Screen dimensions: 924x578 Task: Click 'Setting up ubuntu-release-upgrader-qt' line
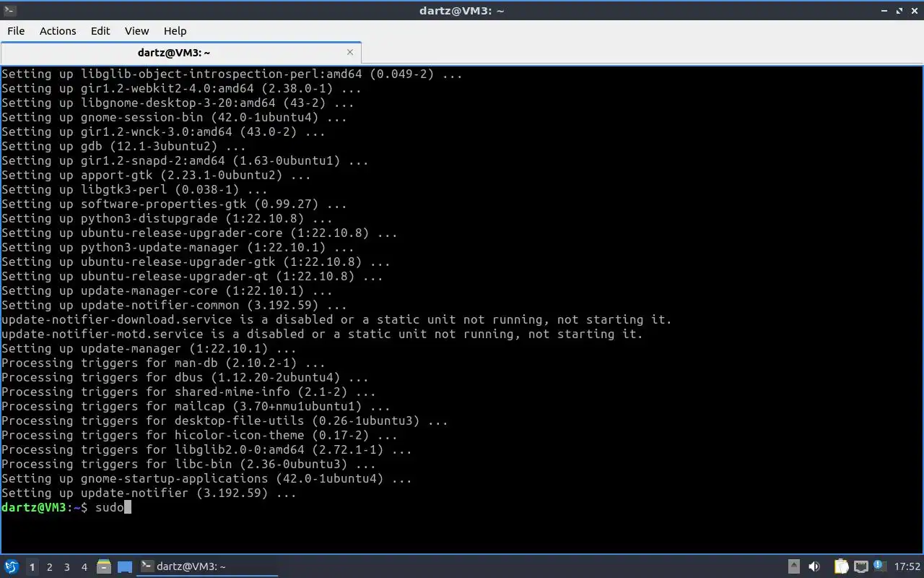pyautogui.click(x=192, y=276)
